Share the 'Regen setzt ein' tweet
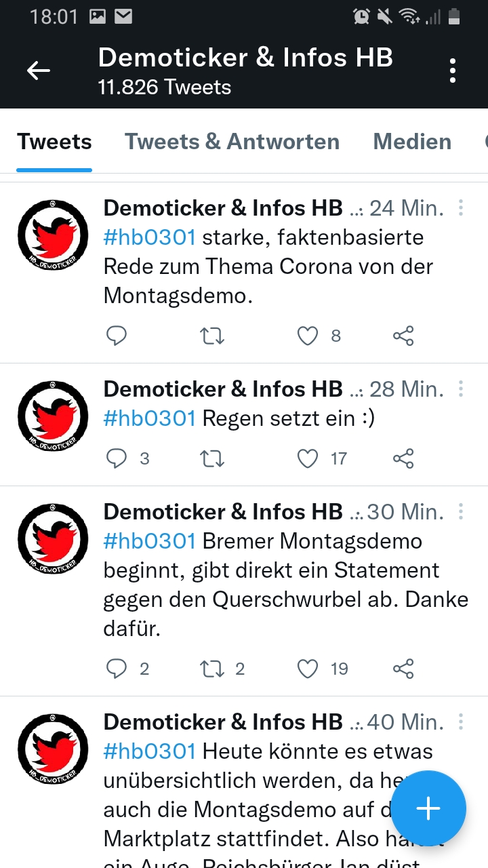This screenshot has height=868, width=488. click(403, 459)
